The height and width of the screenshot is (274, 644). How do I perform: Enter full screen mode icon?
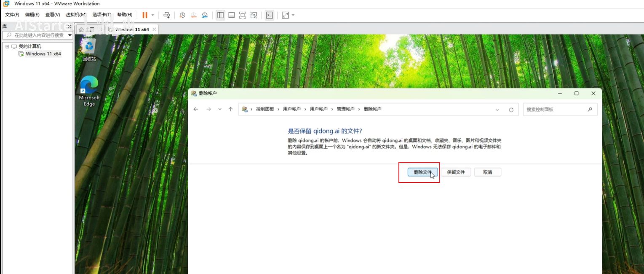(242, 15)
